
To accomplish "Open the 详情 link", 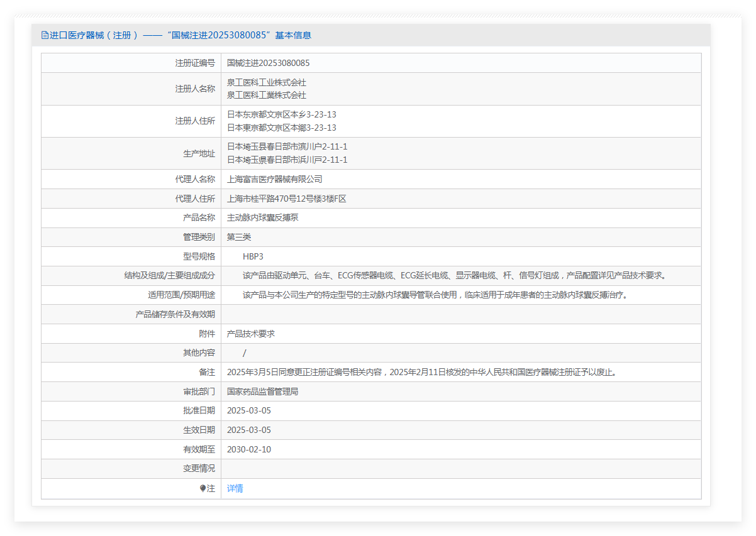I will (235, 488).
